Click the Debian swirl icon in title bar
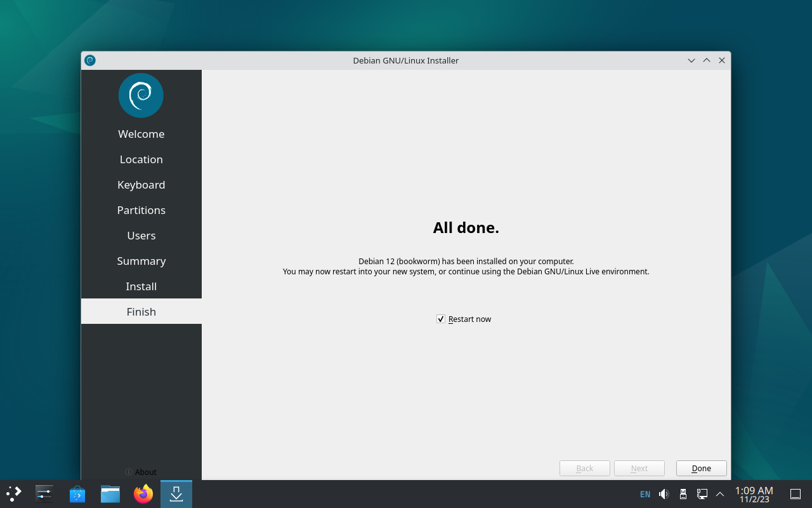 pos(90,60)
